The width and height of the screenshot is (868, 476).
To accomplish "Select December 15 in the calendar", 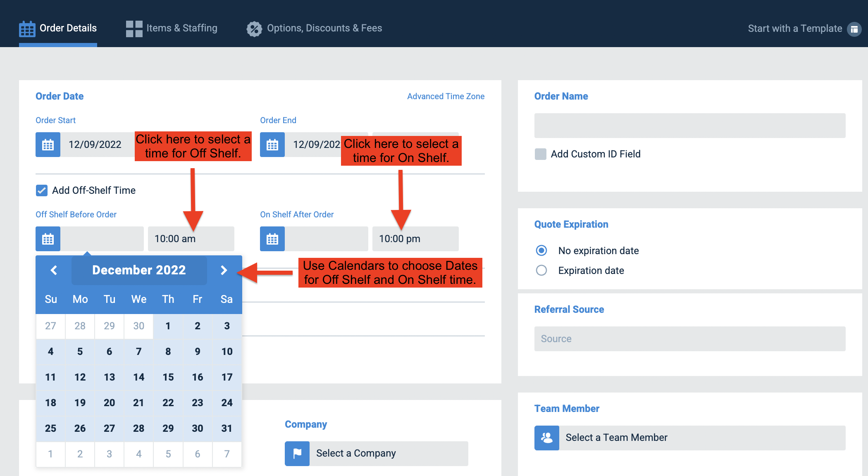I will click(168, 377).
